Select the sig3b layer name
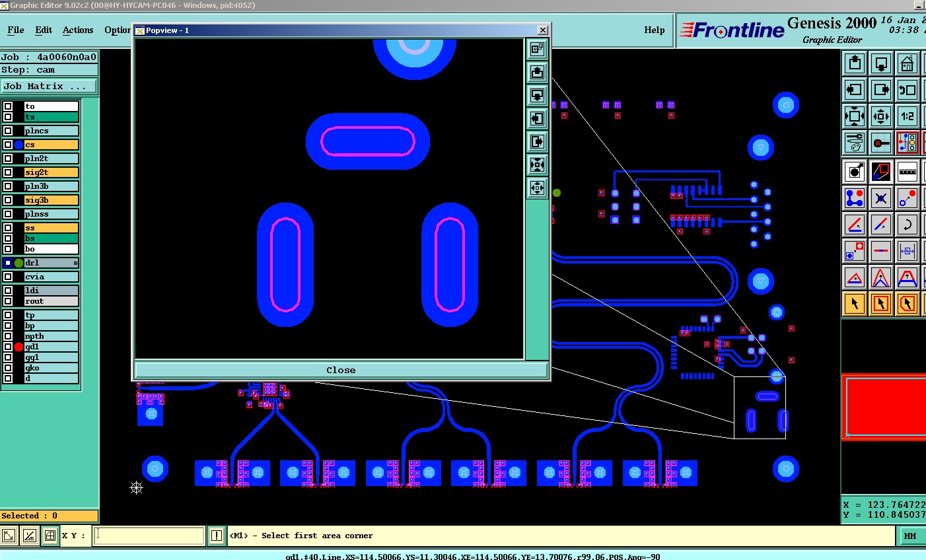The height and width of the screenshot is (560, 926). 52,200
